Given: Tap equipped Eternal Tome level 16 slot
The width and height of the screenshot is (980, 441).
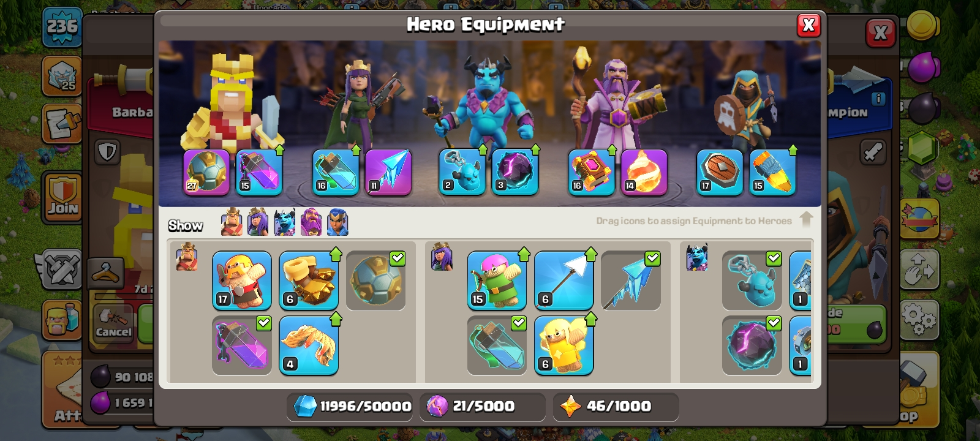Looking at the screenshot, I should tap(591, 172).
